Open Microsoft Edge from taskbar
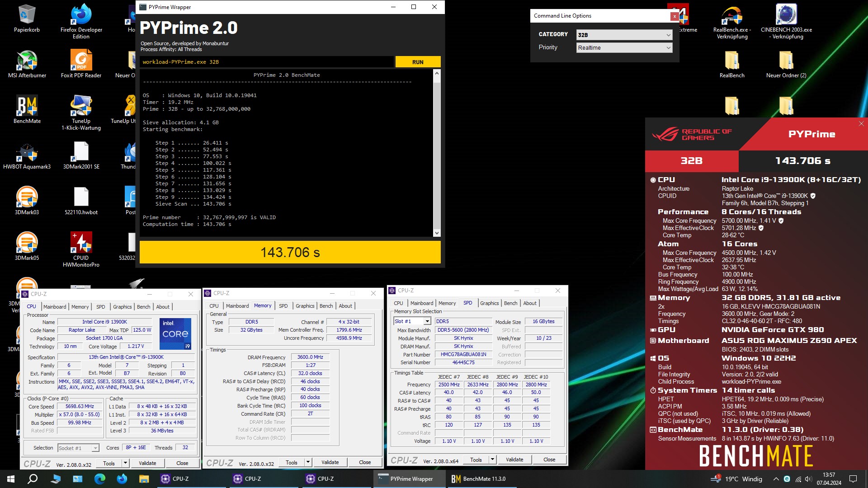Image resolution: width=868 pixels, height=488 pixels. [99, 479]
